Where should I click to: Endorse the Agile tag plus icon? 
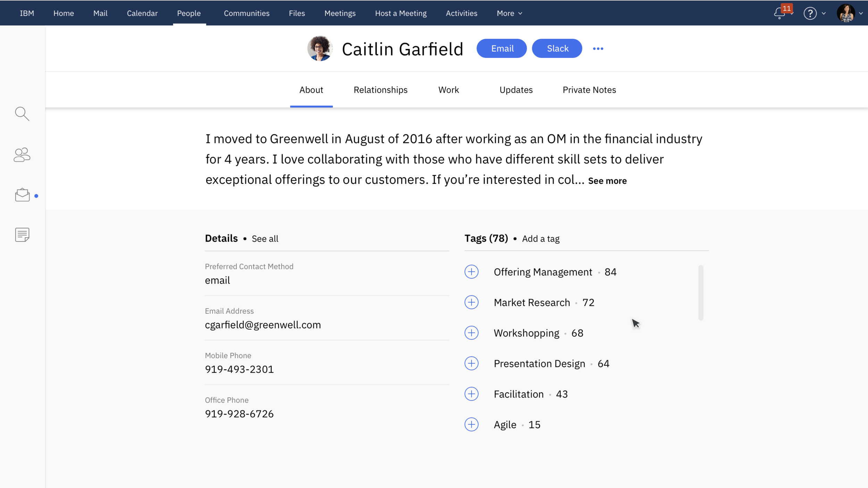(x=471, y=424)
